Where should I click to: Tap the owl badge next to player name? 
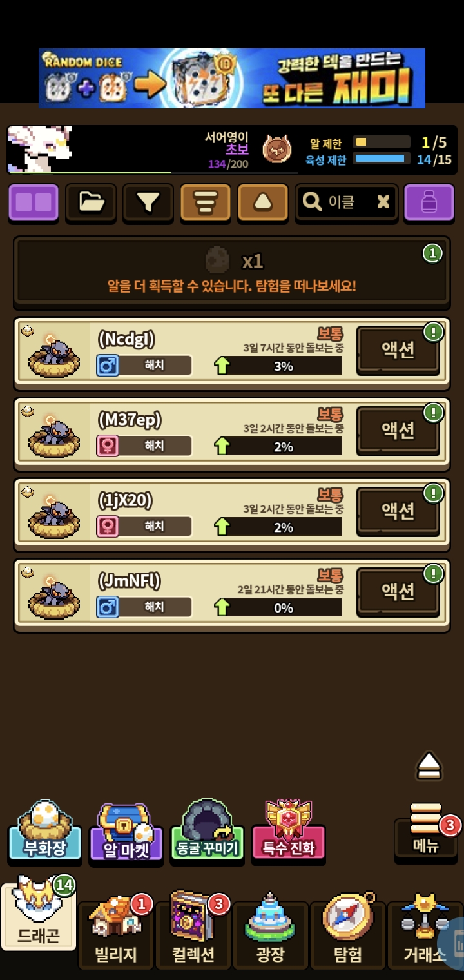pos(276,150)
